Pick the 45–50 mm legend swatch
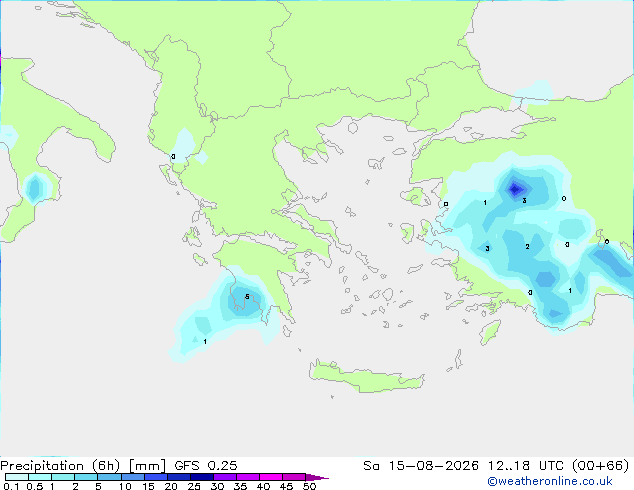The width and height of the screenshot is (634, 490). coord(294,477)
